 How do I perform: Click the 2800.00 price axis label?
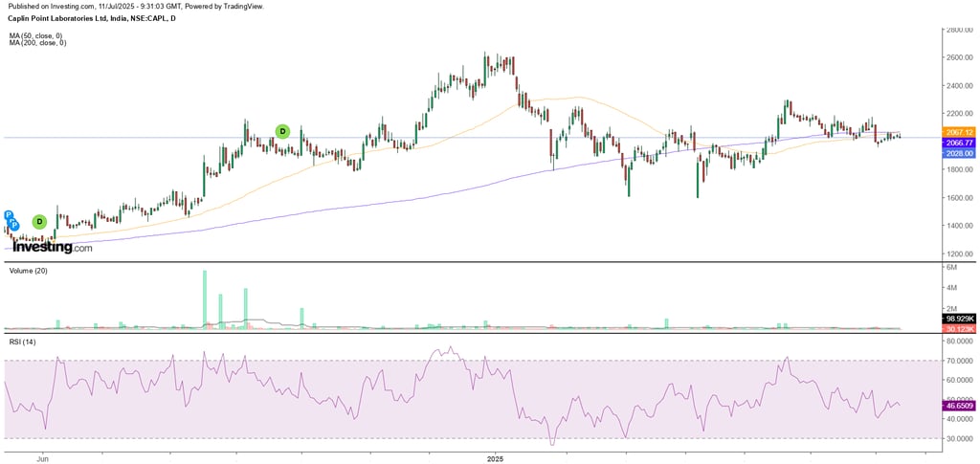coord(961,30)
